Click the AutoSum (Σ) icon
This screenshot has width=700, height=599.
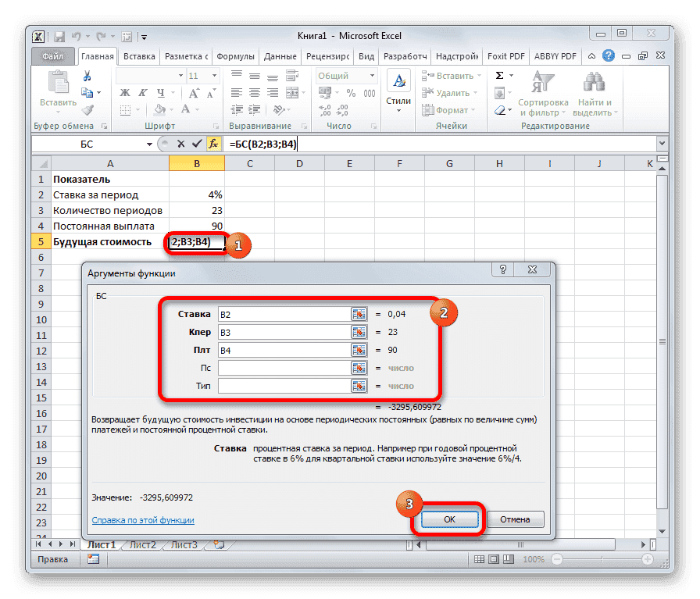click(x=499, y=75)
